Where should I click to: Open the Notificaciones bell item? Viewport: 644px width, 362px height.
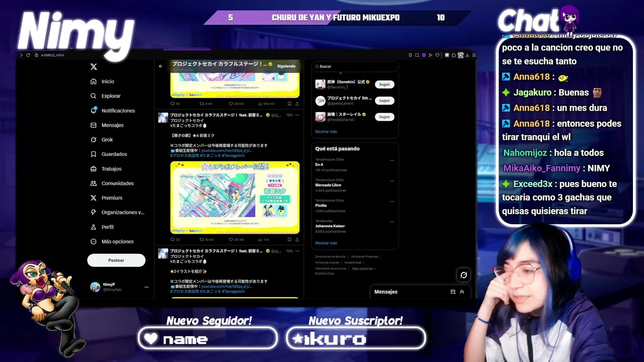pos(113,111)
